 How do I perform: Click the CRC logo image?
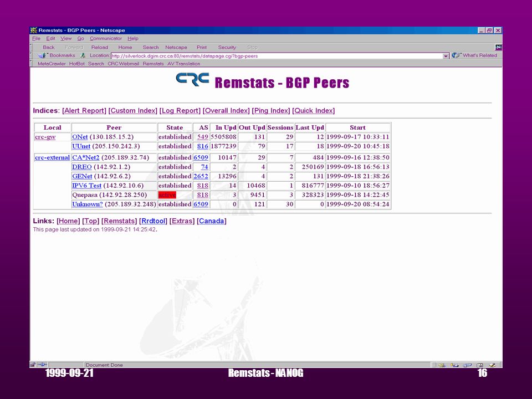pyautogui.click(x=192, y=80)
